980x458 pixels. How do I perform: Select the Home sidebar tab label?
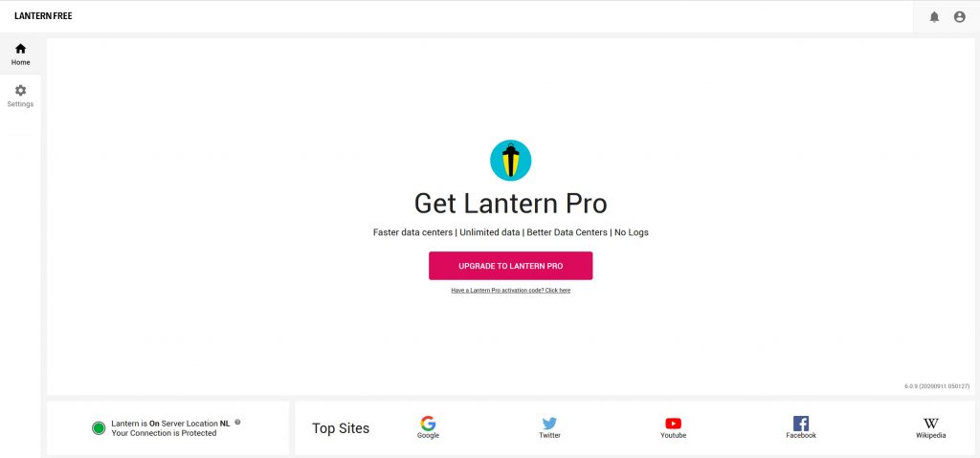tap(21, 62)
